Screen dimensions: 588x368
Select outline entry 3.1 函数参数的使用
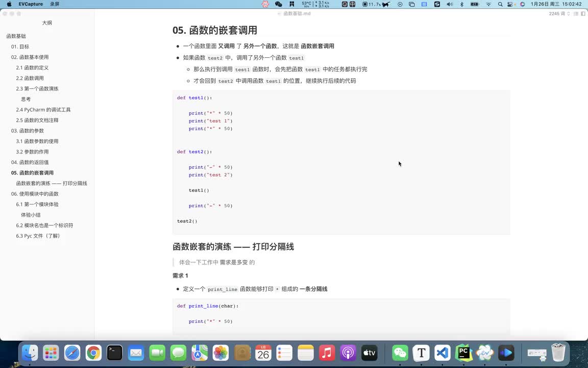click(37, 141)
